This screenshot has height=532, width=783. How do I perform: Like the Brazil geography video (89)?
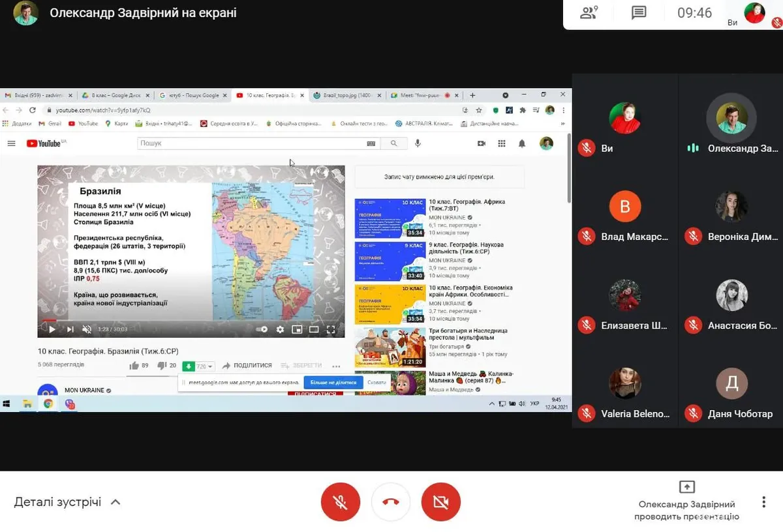[139, 366]
